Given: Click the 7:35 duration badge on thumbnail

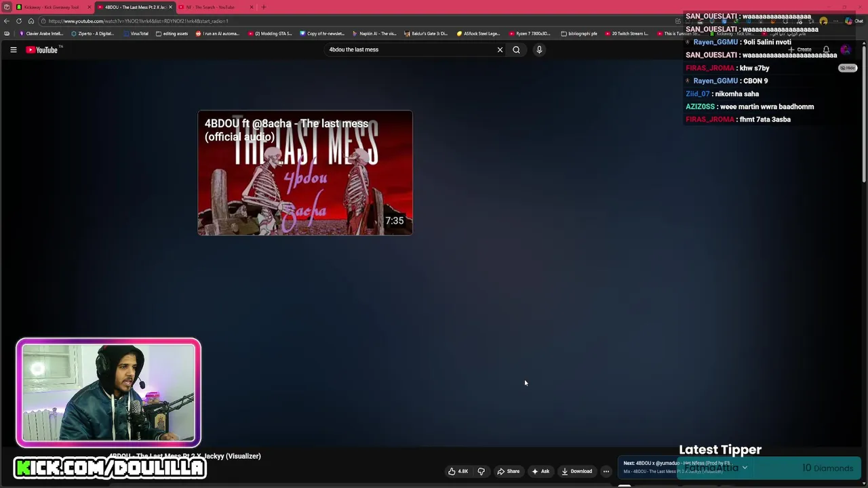Looking at the screenshot, I should pyautogui.click(x=394, y=221).
